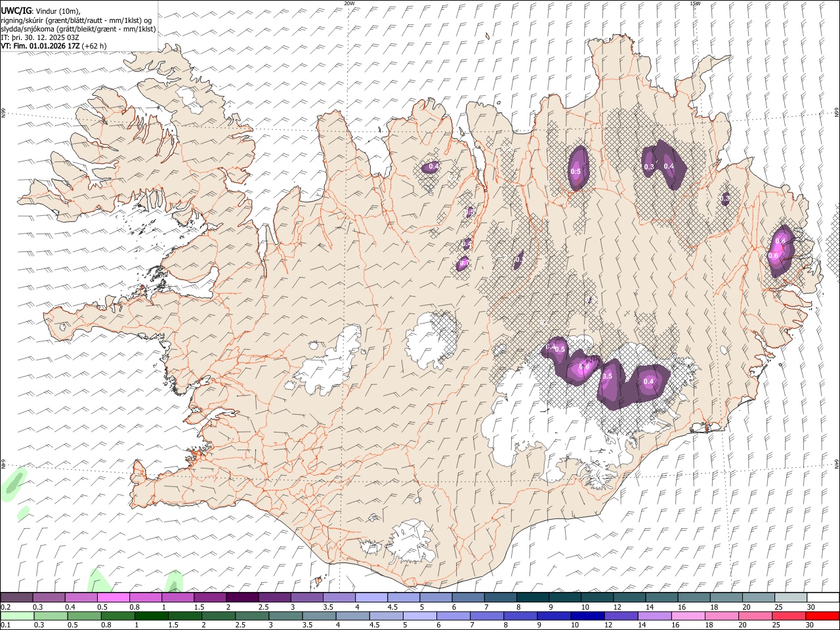Click the 'IT: þri. 30. 12. 2025 03Z' line
This screenshot has height=630, width=840.
pos(40,37)
